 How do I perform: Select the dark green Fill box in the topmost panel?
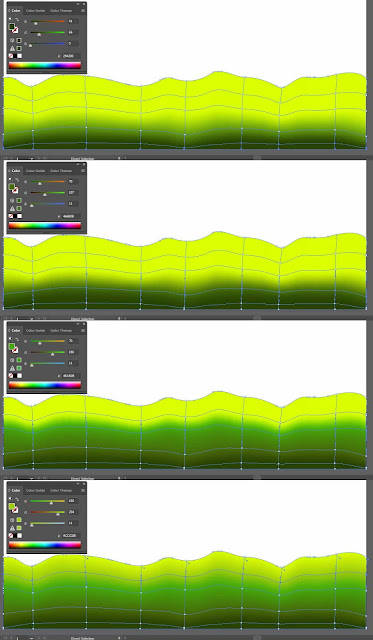(x=12, y=26)
